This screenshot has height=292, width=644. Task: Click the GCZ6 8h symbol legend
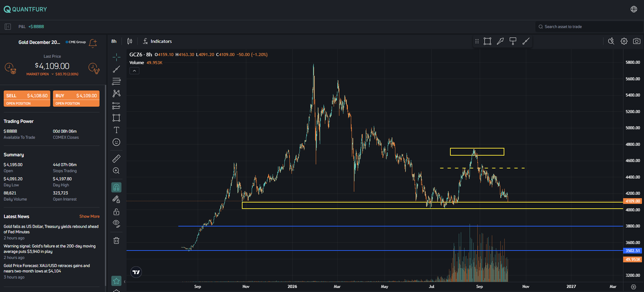141,55
